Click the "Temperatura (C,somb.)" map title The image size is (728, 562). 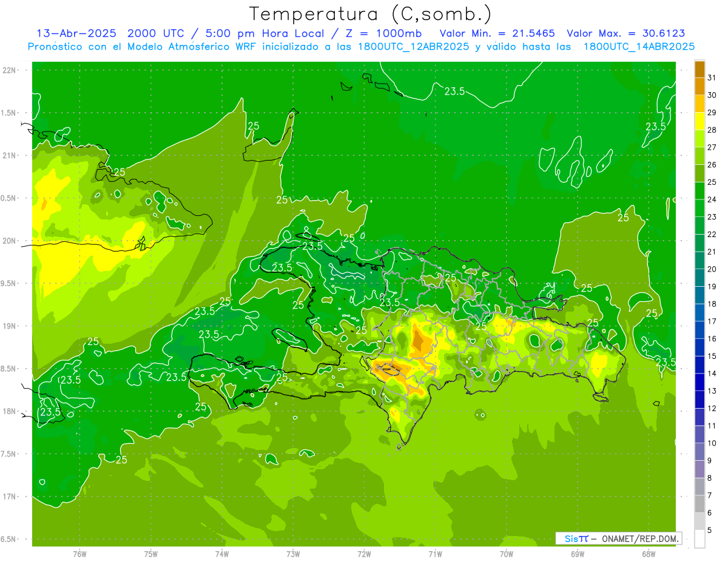click(x=371, y=14)
